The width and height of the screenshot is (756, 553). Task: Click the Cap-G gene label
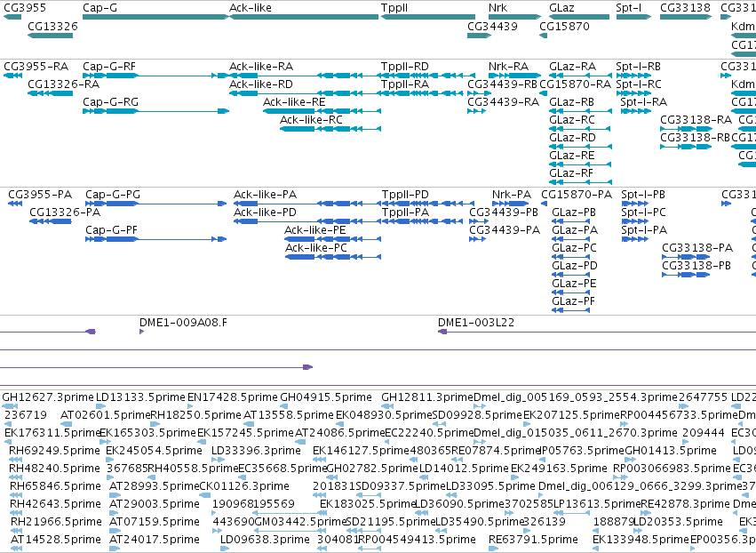pos(99,8)
